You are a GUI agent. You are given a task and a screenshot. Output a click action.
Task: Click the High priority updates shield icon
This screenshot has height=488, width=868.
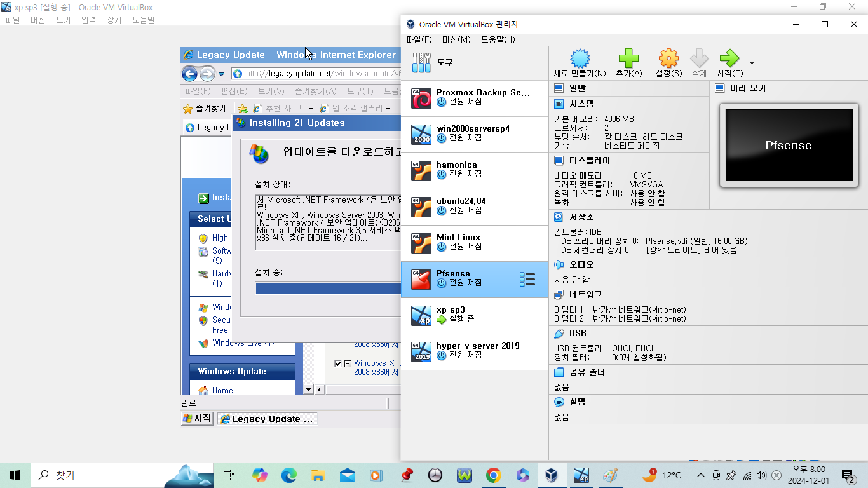(203, 238)
